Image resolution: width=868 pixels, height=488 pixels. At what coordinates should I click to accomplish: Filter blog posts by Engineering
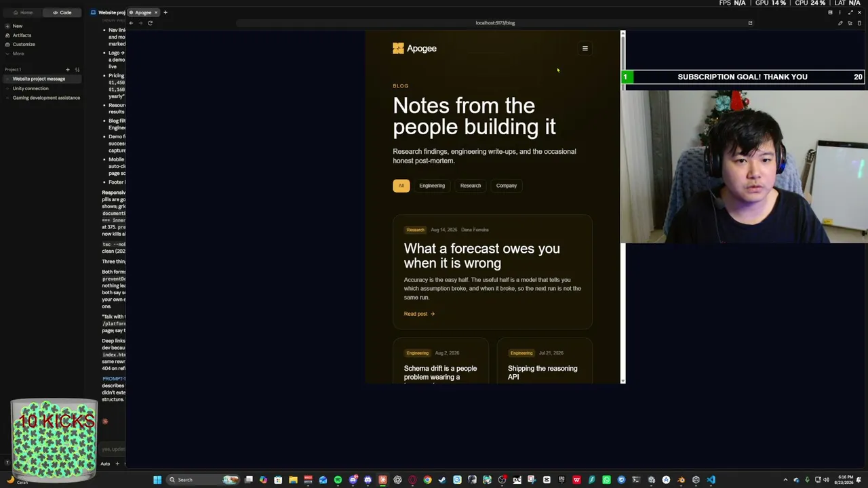(432, 186)
